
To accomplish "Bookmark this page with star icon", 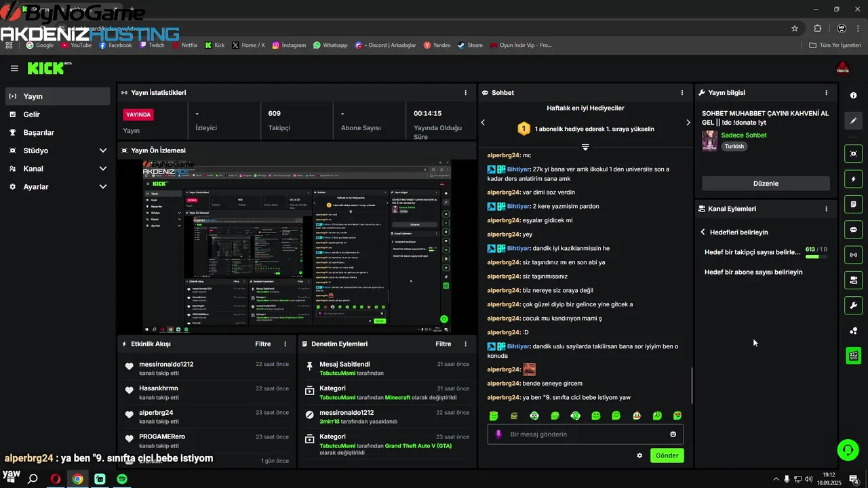I will pyautogui.click(x=795, y=28).
